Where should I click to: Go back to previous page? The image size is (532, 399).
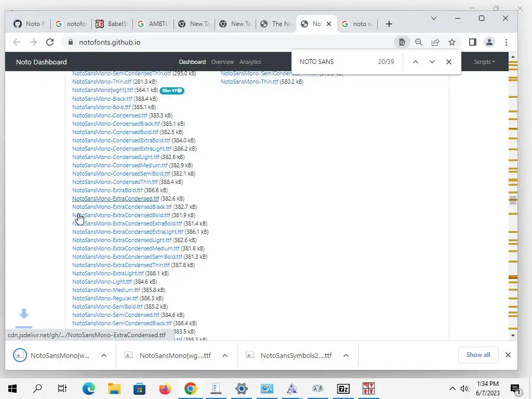(16, 42)
